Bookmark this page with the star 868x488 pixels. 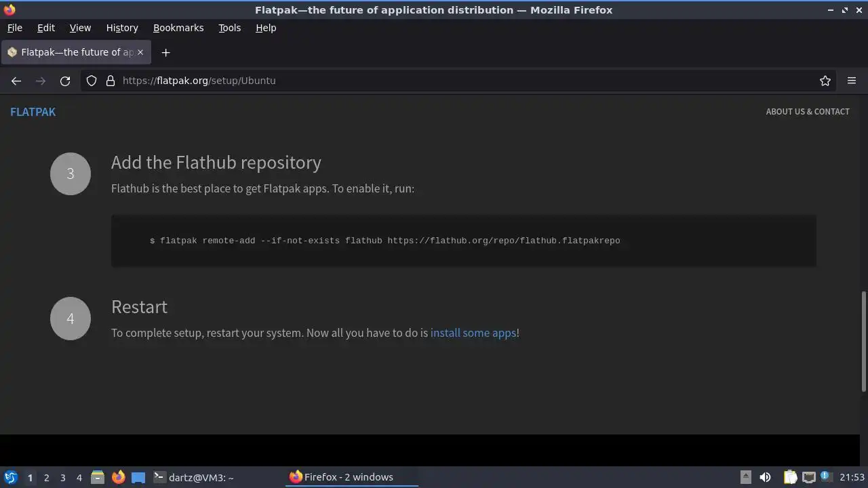click(825, 81)
